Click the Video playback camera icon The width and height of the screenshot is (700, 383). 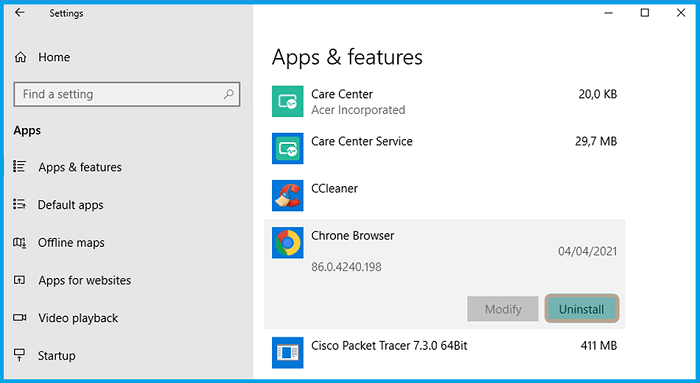coord(19,317)
